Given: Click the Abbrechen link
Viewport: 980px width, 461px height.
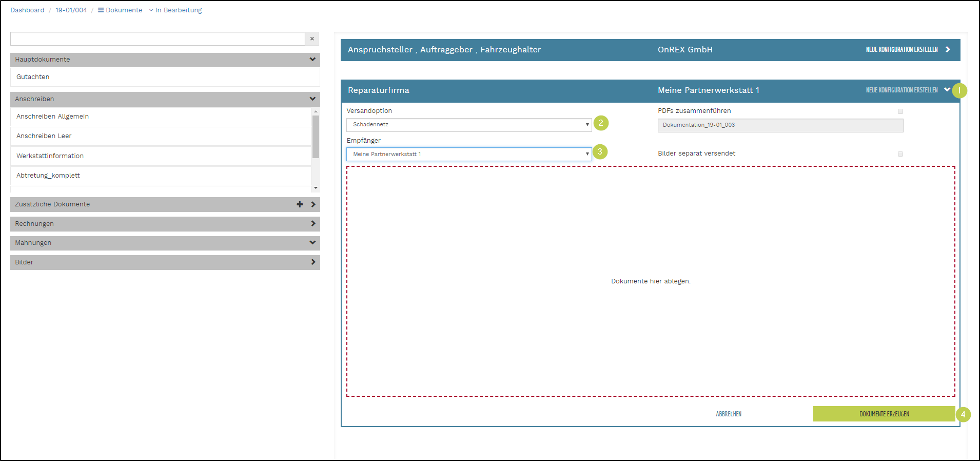Looking at the screenshot, I should (728, 414).
